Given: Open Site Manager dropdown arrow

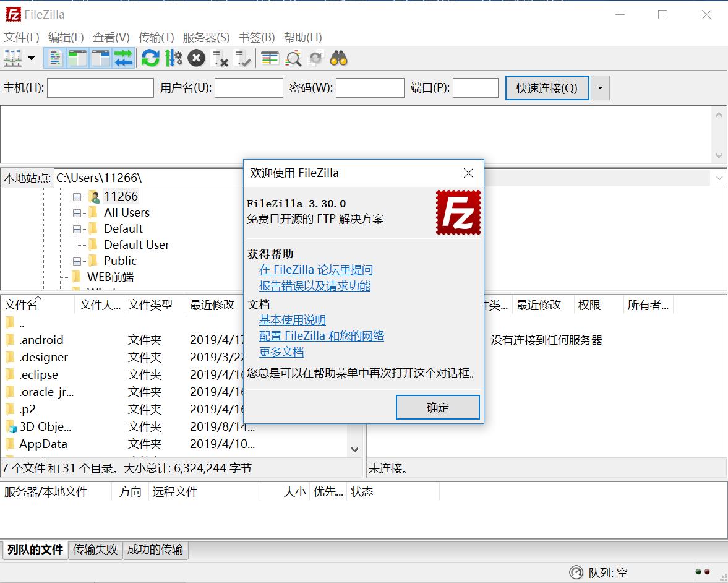Looking at the screenshot, I should 31,59.
